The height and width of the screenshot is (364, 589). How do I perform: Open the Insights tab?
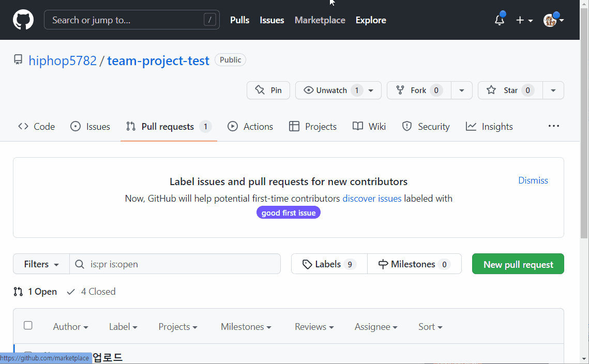[489, 127]
